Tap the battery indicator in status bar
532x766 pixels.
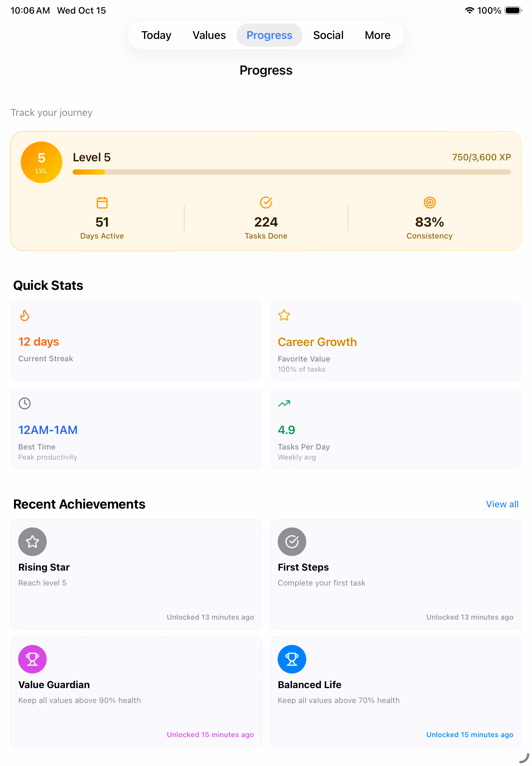513,10
